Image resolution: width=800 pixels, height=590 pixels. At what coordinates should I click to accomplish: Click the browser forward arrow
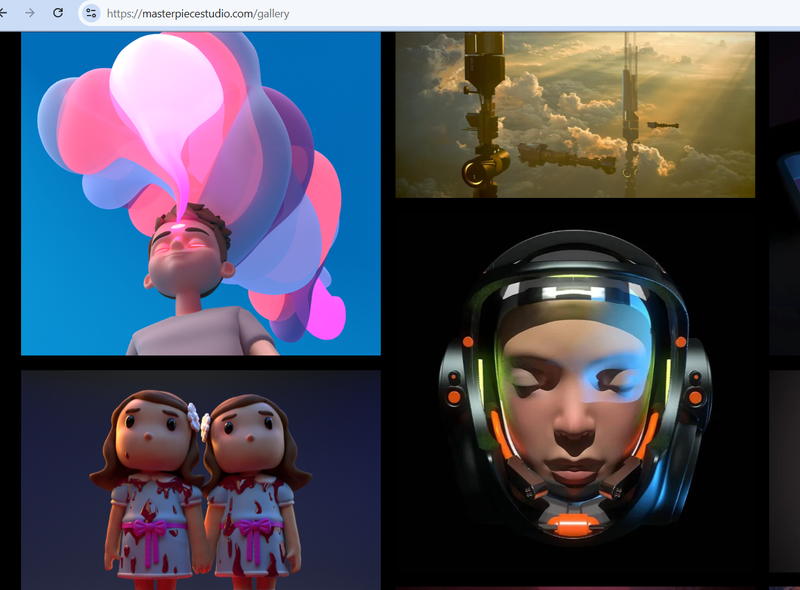pos(30,13)
